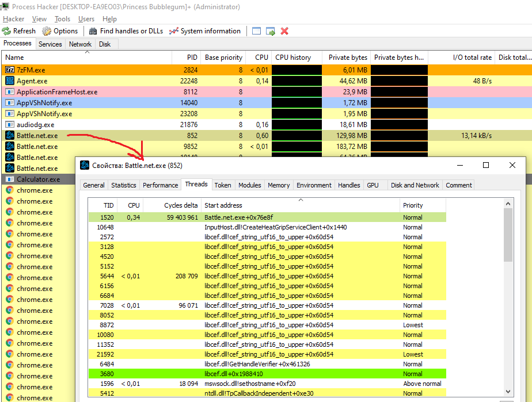This screenshot has height=402, width=532.
Task: Sort threads by Cycles delta column
Action: pos(172,205)
